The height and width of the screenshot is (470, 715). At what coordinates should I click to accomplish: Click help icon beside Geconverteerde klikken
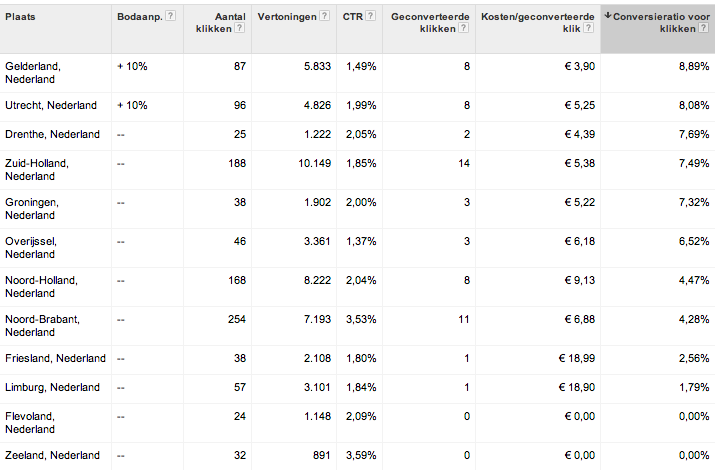462,30
